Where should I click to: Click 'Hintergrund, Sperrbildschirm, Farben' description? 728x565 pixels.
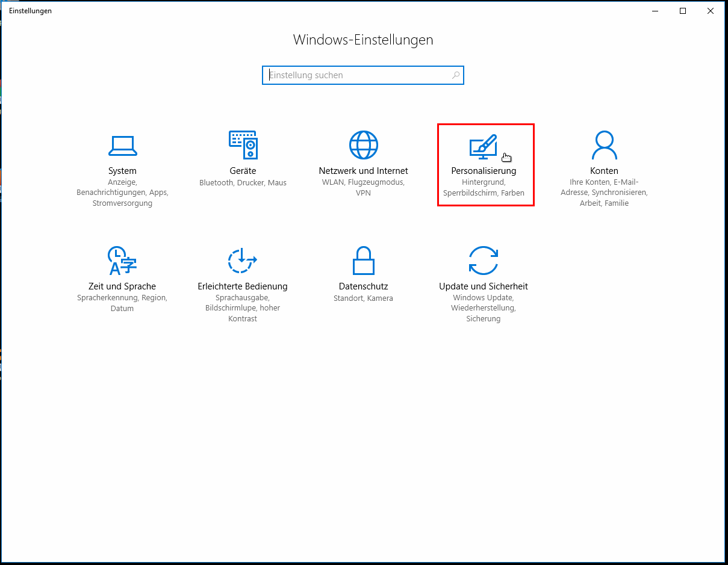(x=484, y=188)
